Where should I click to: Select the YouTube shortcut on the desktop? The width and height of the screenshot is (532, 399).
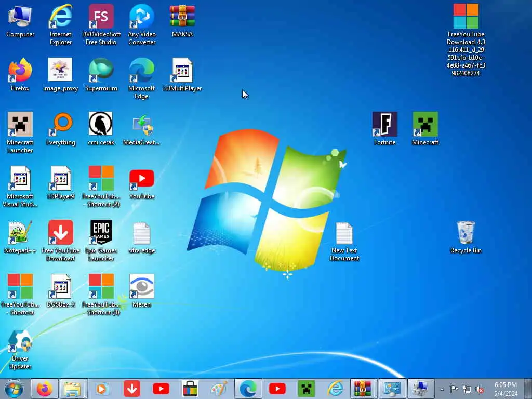click(x=142, y=183)
